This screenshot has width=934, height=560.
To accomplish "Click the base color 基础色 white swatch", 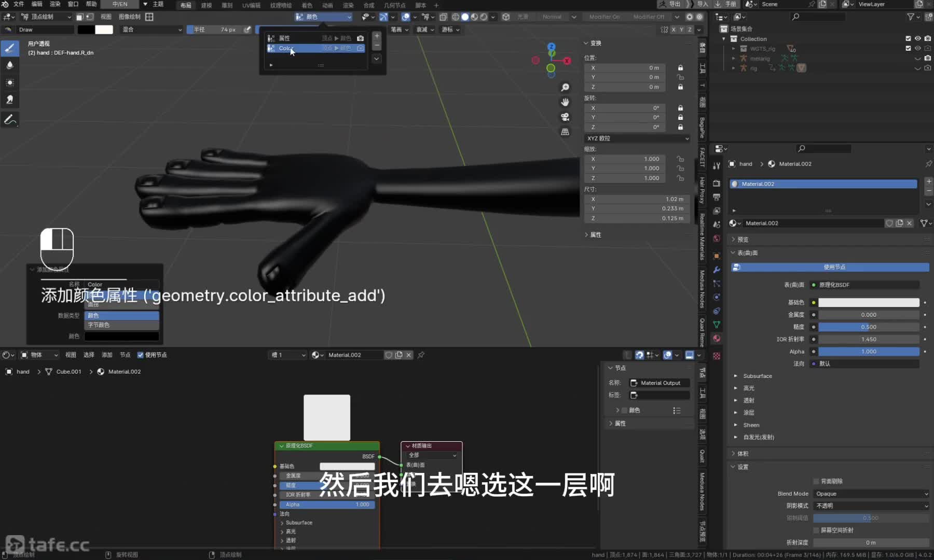I will click(x=869, y=302).
